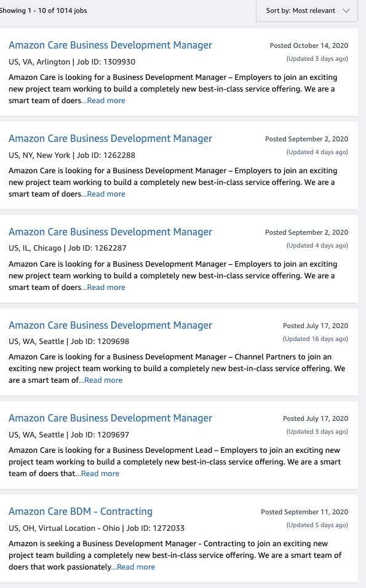Open Arlington Amazon Care Business Development Manager job
The image size is (366, 588).
(110, 45)
